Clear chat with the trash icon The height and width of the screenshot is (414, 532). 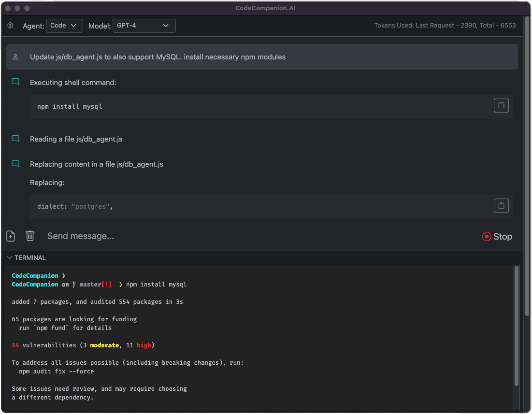(x=30, y=236)
